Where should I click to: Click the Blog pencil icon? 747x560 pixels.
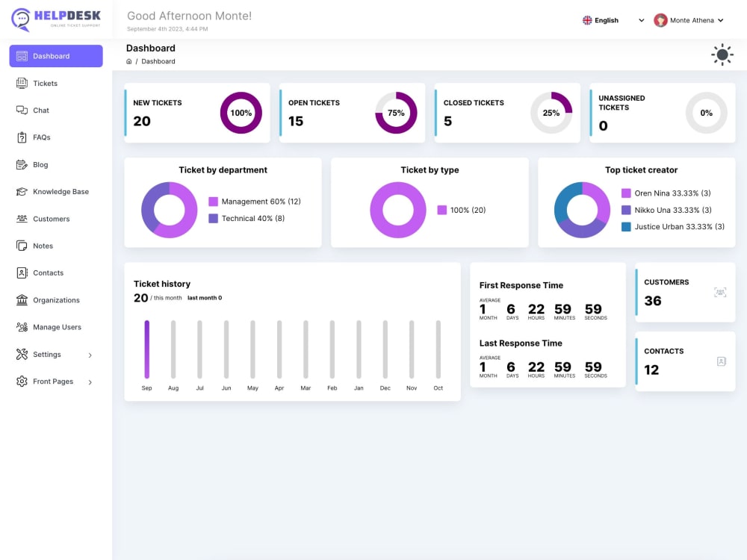[22, 165]
